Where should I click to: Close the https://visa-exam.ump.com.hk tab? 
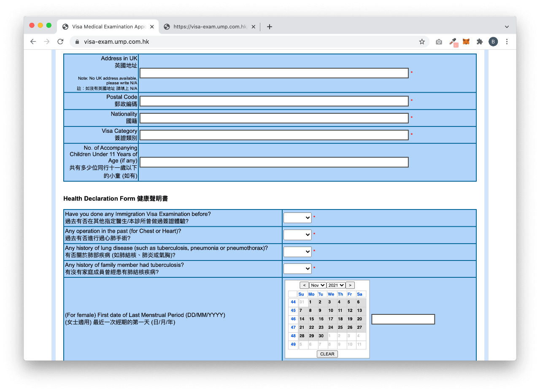(254, 27)
